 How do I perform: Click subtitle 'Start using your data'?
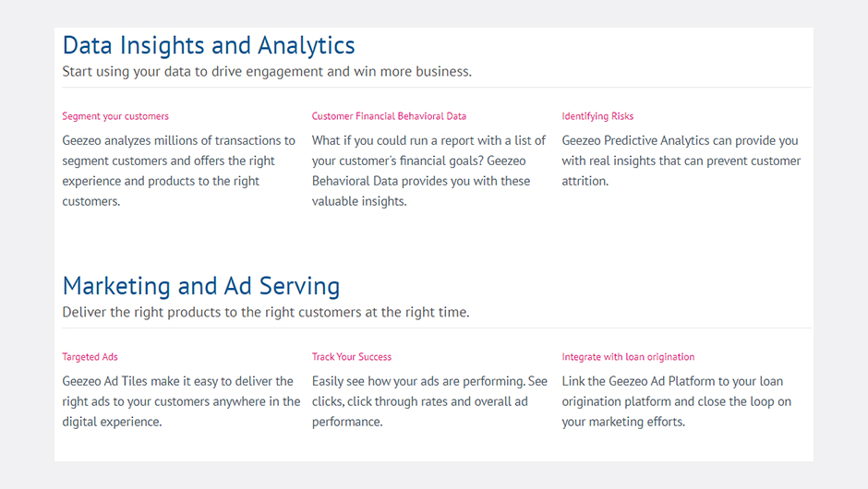pyautogui.click(x=267, y=72)
